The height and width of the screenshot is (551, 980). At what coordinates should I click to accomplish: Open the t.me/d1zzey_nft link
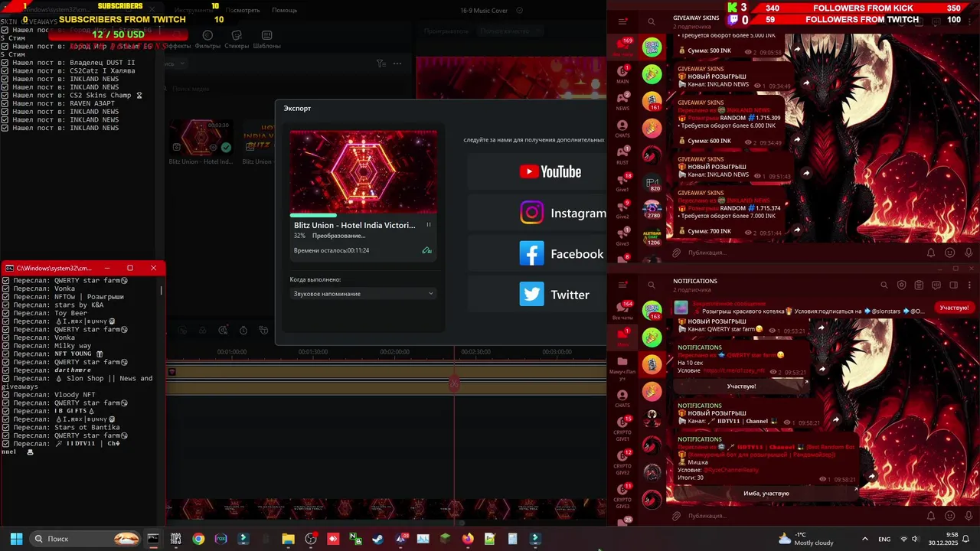pos(733,370)
